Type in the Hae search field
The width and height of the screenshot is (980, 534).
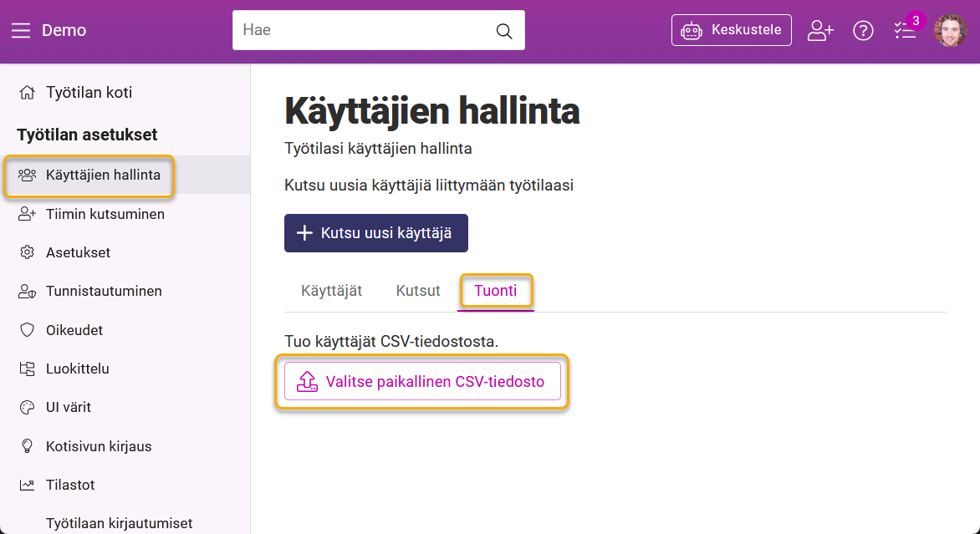point(364,30)
